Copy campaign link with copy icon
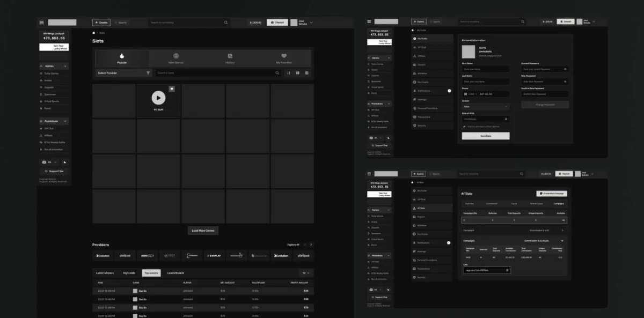 (507, 270)
